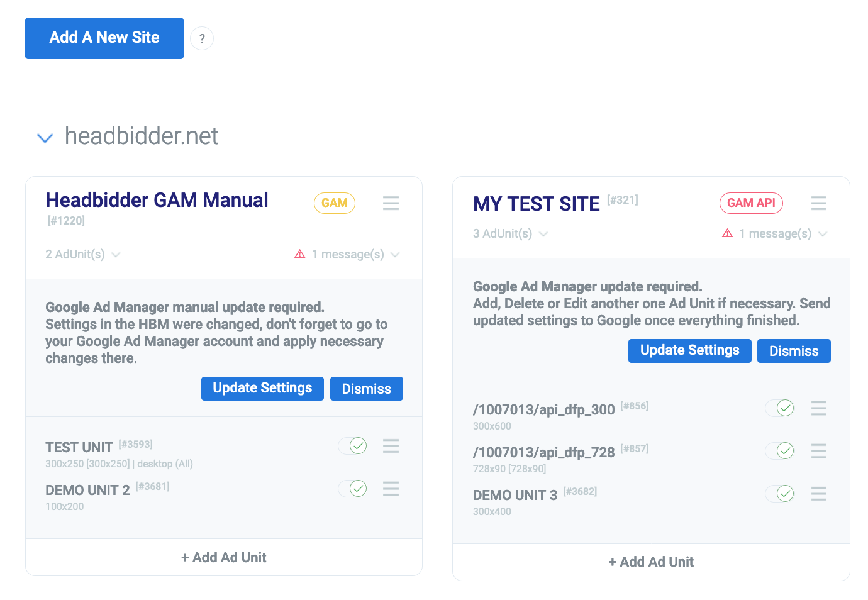Click the yellow GAM badge

[334, 203]
